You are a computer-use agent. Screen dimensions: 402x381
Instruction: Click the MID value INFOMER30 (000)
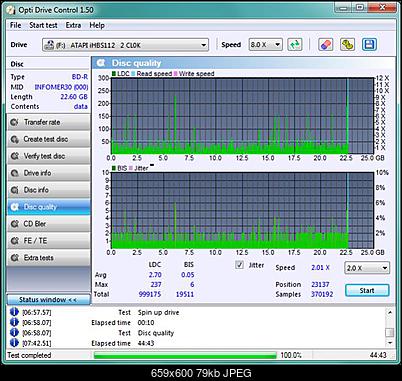pyautogui.click(x=61, y=87)
